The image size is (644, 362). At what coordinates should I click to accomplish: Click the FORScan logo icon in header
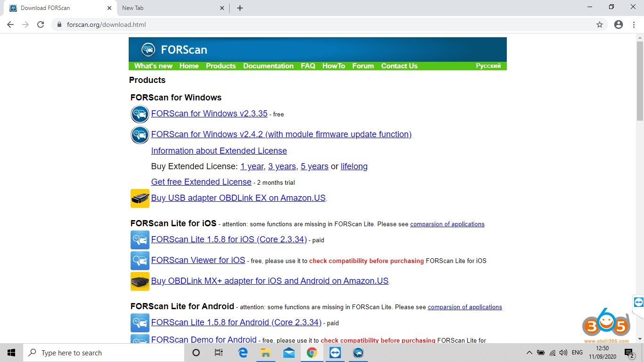[149, 49]
